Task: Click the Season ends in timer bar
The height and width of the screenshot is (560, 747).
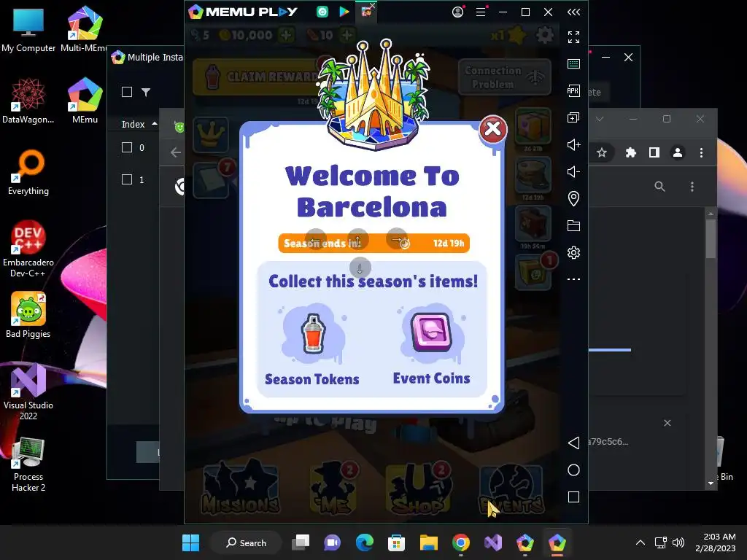Action: click(374, 244)
